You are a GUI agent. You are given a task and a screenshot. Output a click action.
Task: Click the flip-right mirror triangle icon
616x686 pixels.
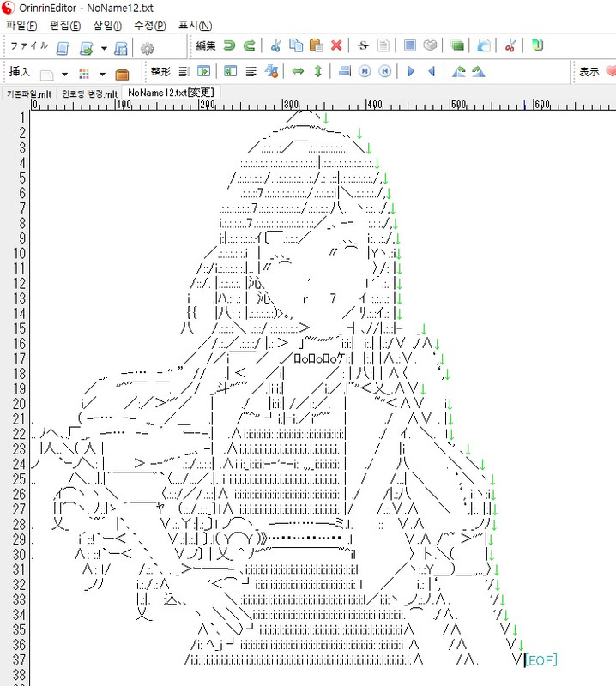tap(479, 71)
